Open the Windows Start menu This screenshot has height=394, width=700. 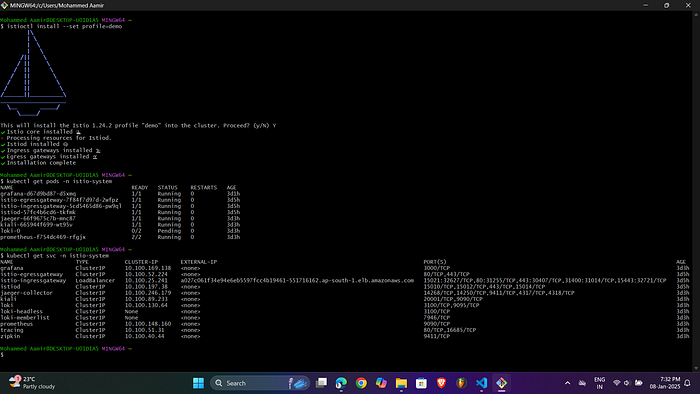click(198, 383)
